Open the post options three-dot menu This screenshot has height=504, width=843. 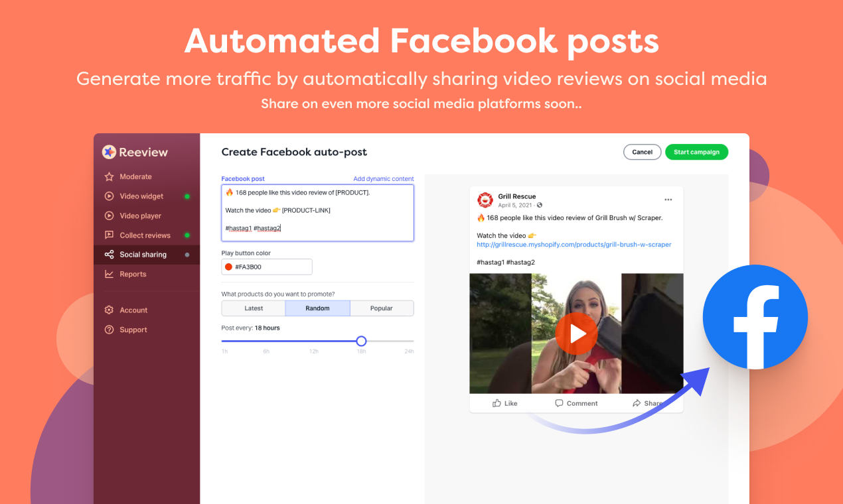668,199
